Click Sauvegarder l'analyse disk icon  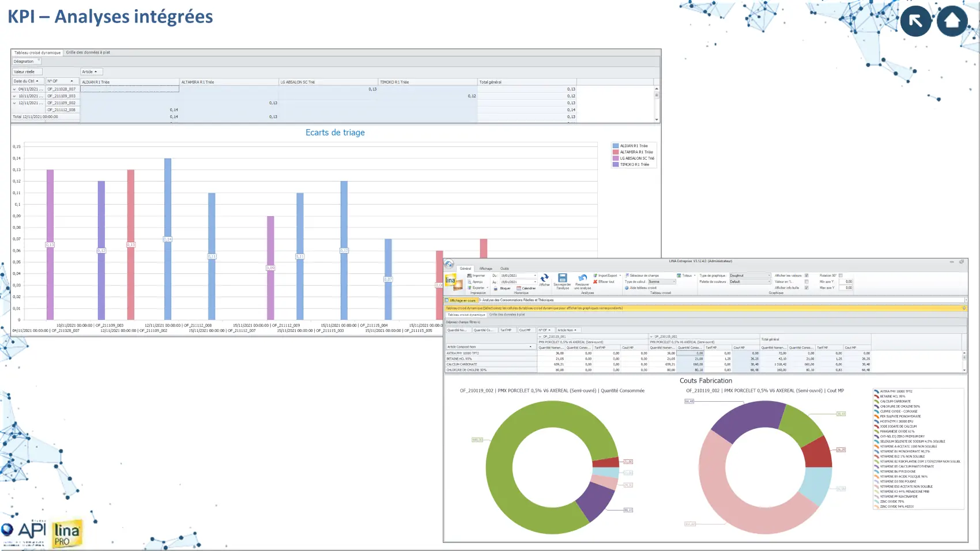(x=562, y=278)
